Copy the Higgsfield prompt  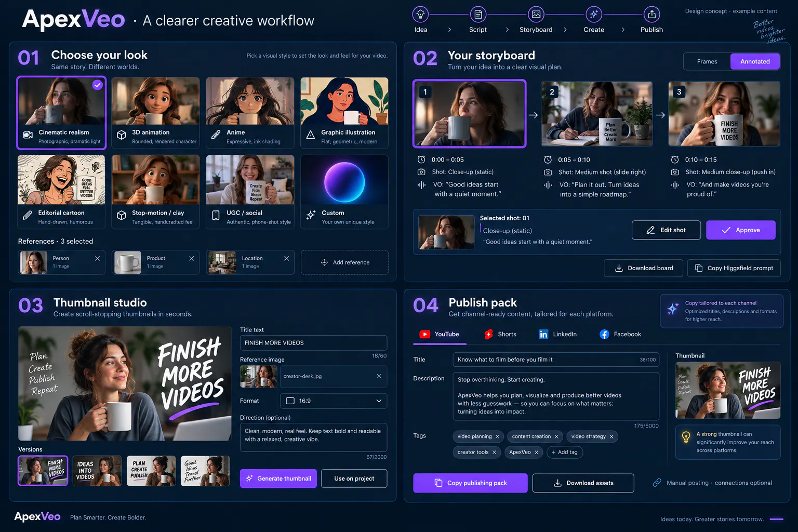734,268
